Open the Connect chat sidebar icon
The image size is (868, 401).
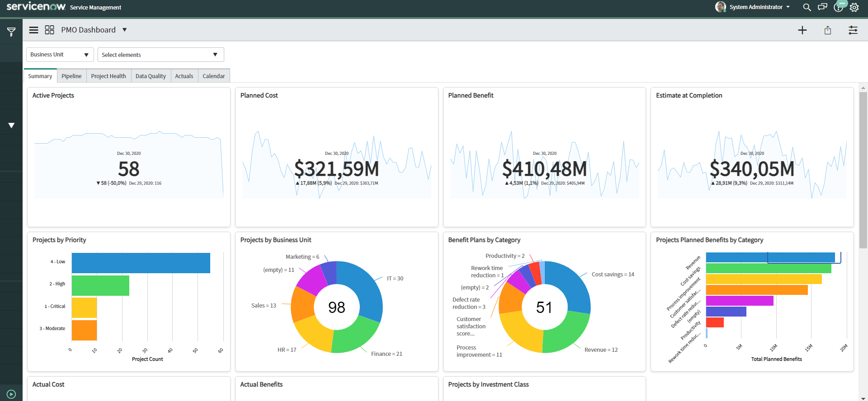click(823, 7)
